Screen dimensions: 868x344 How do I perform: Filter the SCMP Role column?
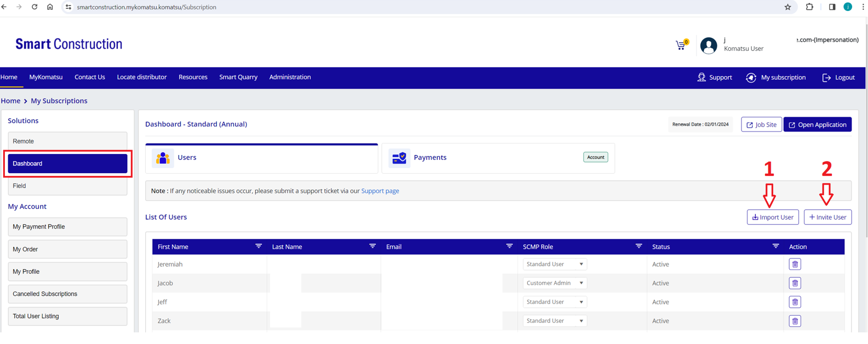(639, 246)
